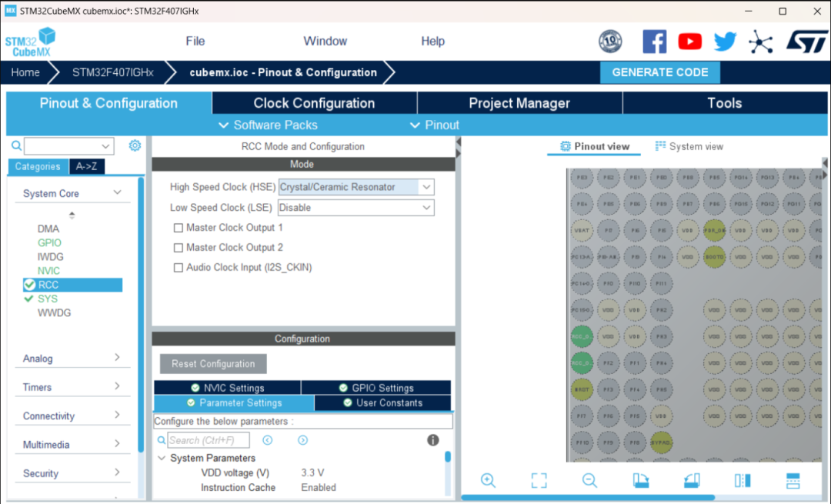Viewport: 831px width, 504px height.
Task: Open the Software Packs dropdown
Action: (x=269, y=125)
